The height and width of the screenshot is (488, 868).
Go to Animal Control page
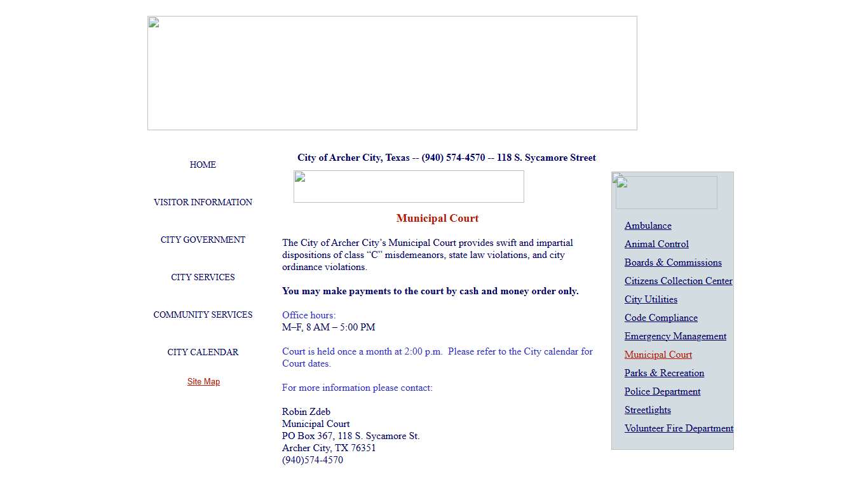coord(656,244)
